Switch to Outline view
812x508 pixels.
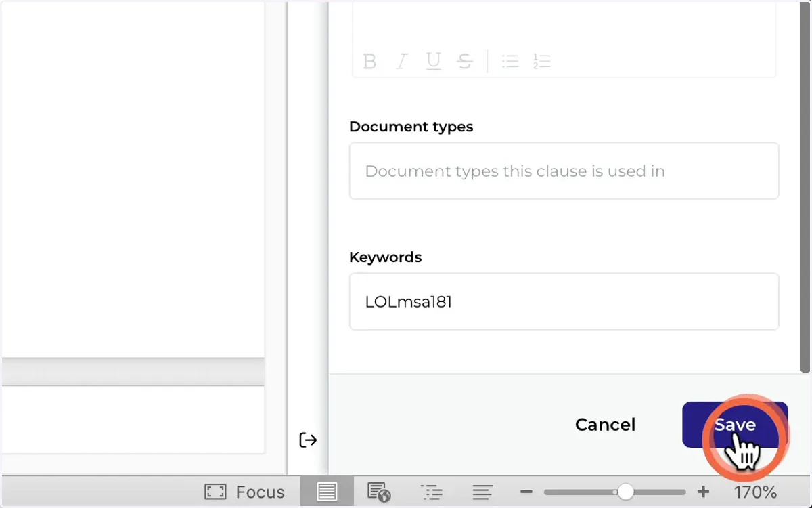(431, 492)
